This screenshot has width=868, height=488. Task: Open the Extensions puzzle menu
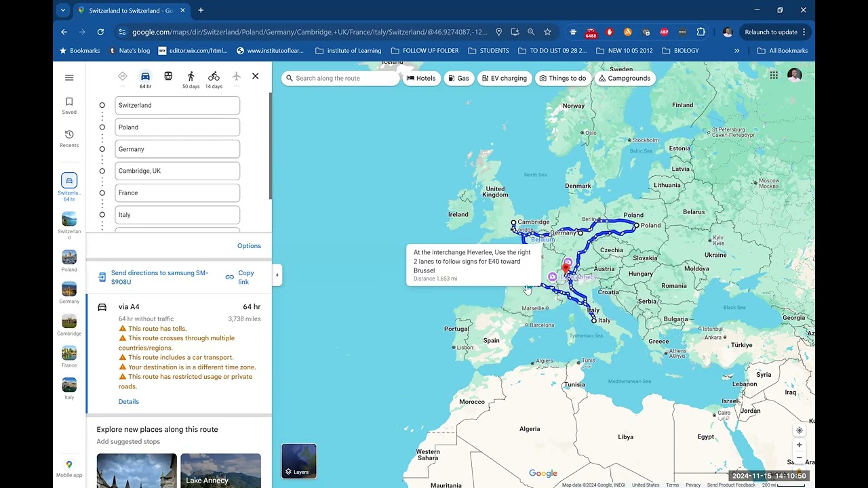[701, 32]
